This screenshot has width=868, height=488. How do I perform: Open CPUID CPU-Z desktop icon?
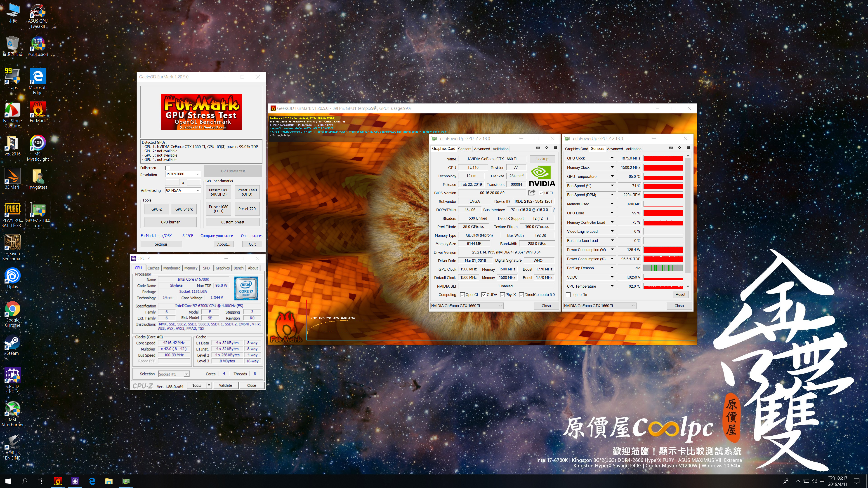pos(12,380)
